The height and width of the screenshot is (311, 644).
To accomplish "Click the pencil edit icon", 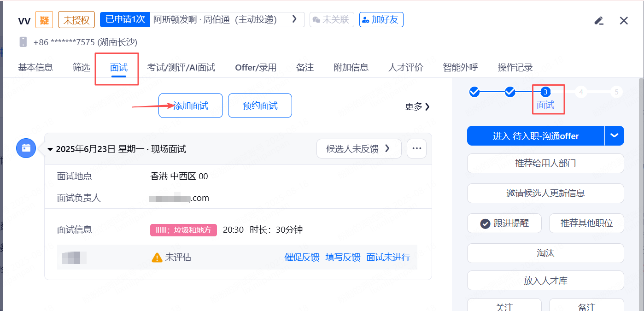I will (x=599, y=21).
